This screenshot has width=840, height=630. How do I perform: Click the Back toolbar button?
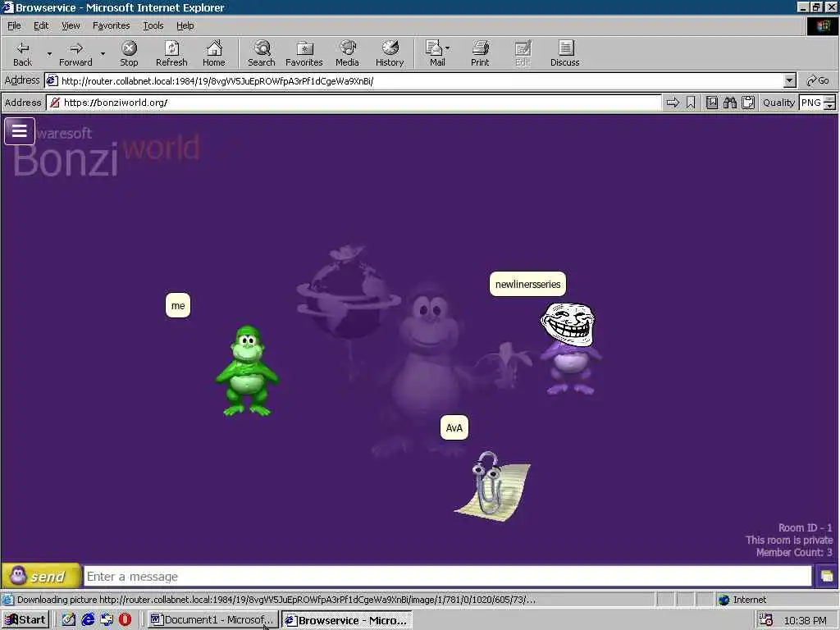[22, 53]
